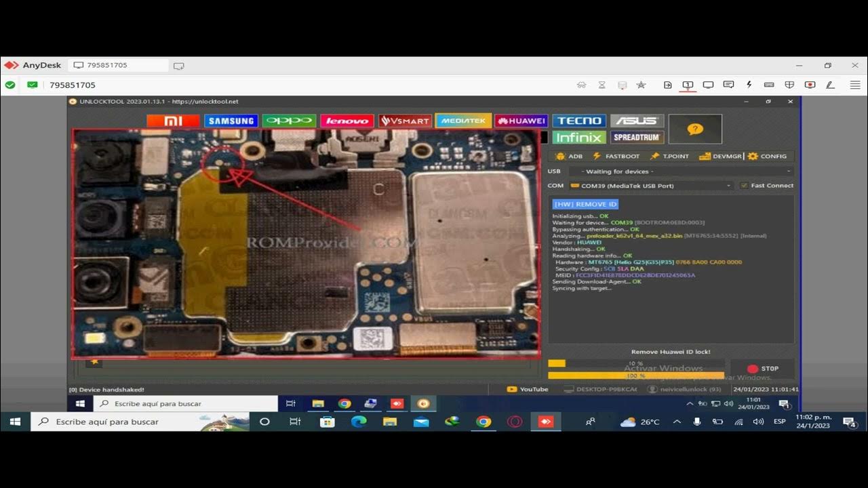Click remote taskbar search box
The image size is (868, 488).
click(x=186, y=403)
